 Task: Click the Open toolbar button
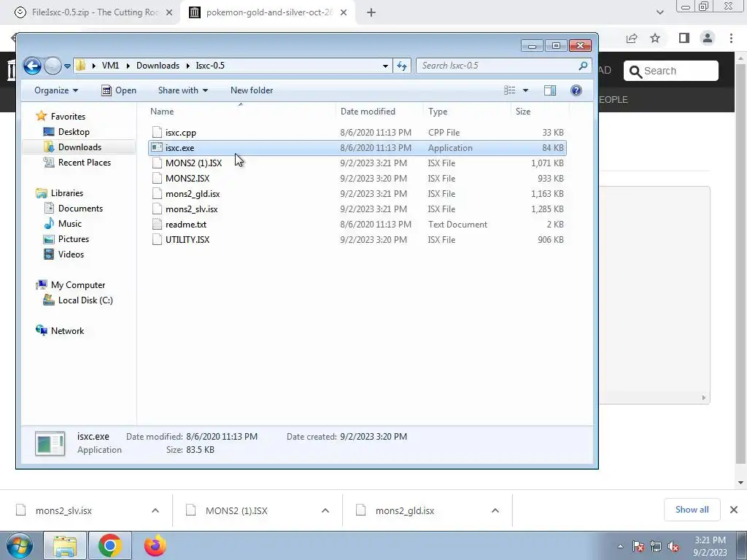point(119,90)
